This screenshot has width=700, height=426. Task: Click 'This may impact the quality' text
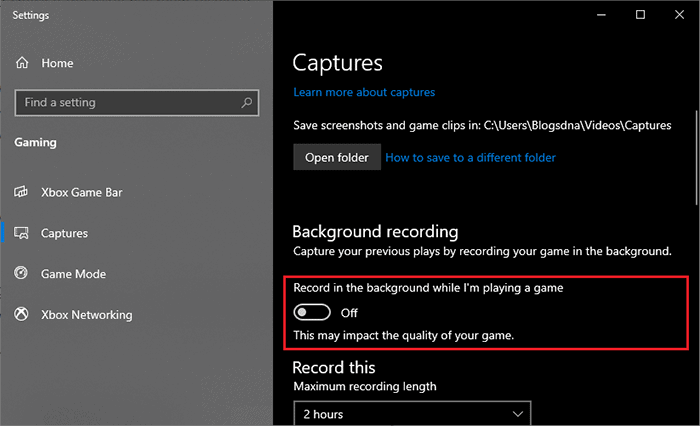404,335
